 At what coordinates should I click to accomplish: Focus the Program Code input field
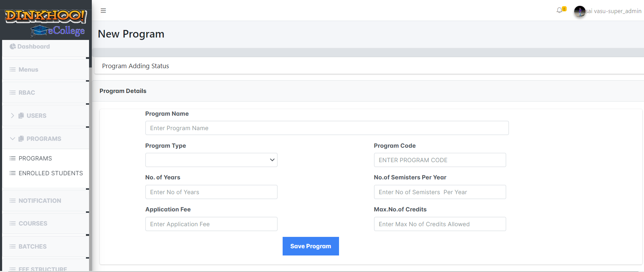pos(440,160)
